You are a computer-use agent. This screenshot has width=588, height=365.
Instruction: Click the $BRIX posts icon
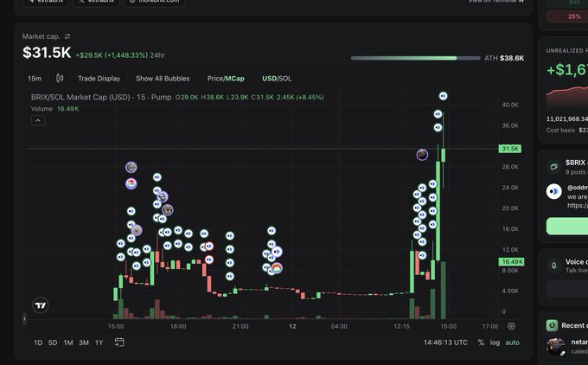pyautogui.click(x=554, y=167)
